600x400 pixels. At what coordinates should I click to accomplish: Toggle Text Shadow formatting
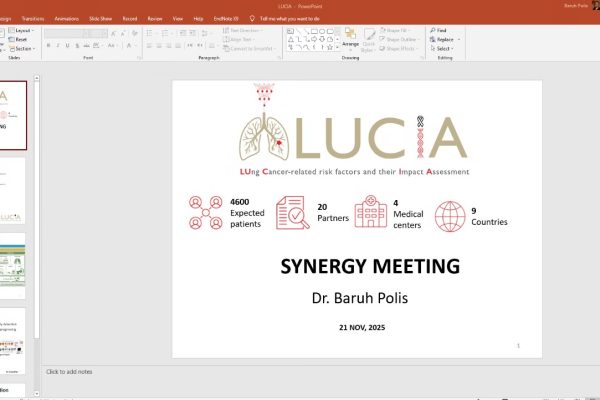tap(77, 46)
